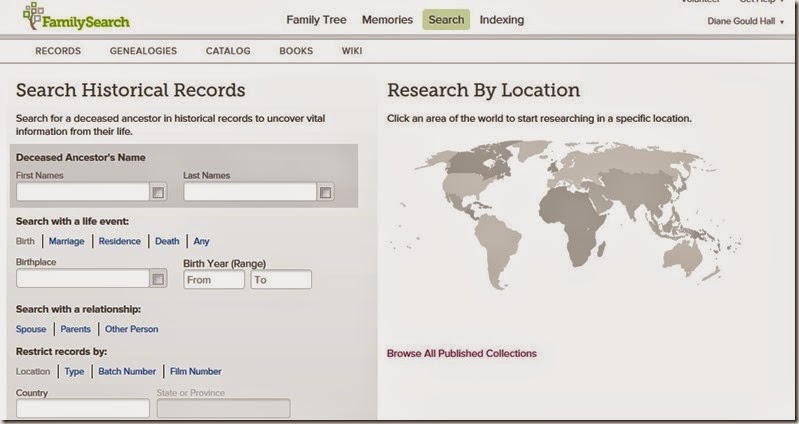The width and height of the screenshot is (799, 424).
Task: Select Australia on the world map
Action: point(684,256)
